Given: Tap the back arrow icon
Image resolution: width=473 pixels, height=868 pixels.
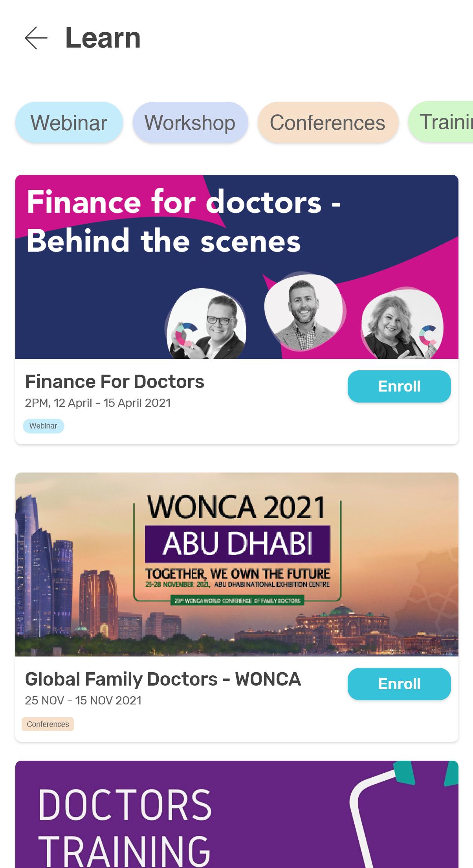Looking at the screenshot, I should coord(36,38).
